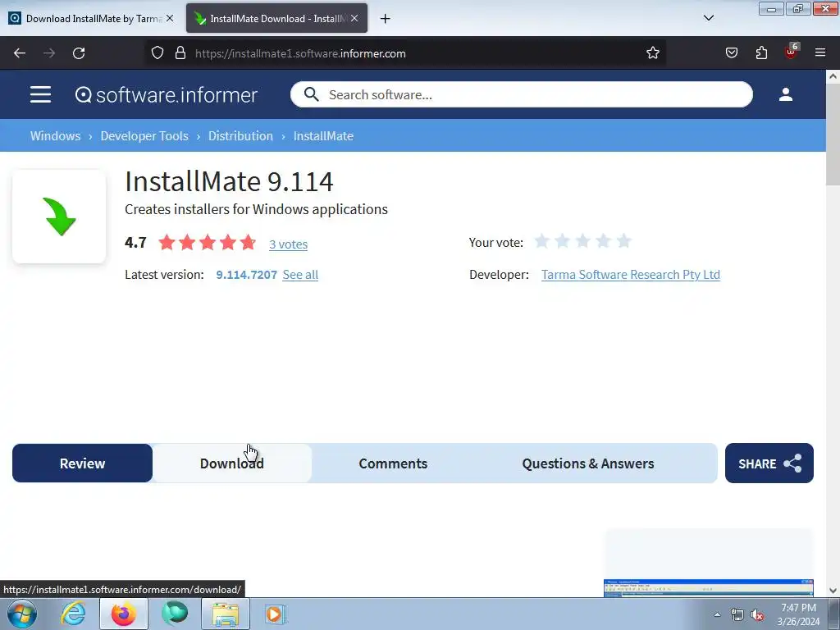The width and height of the screenshot is (840, 630).
Task: Open the list all tabs dropdown
Action: click(x=708, y=18)
